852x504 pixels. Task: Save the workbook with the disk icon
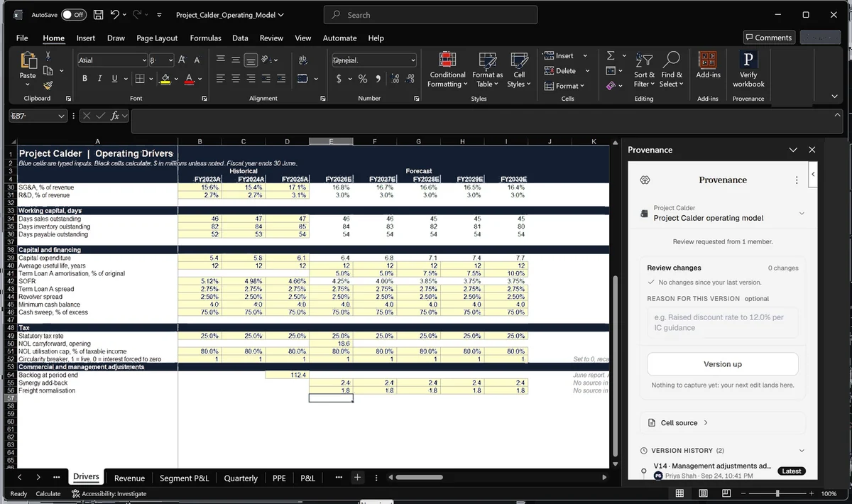tap(99, 14)
